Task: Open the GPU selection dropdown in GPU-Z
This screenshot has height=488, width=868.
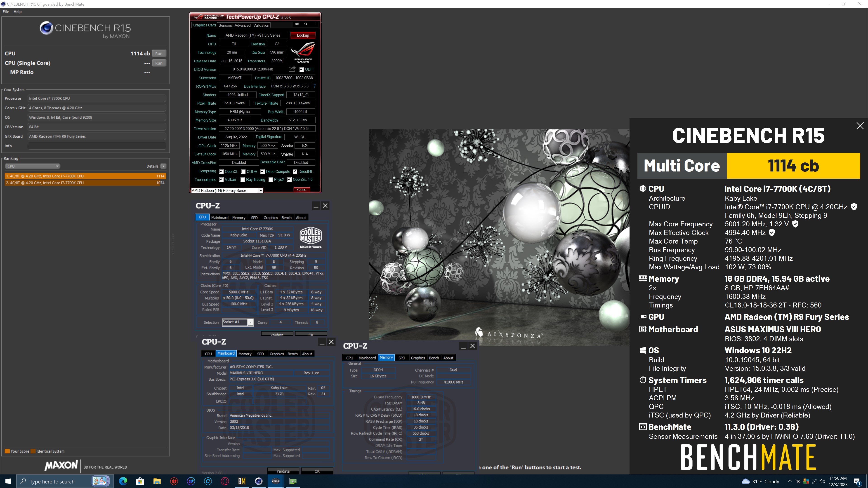Action: (x=227, y=190)
